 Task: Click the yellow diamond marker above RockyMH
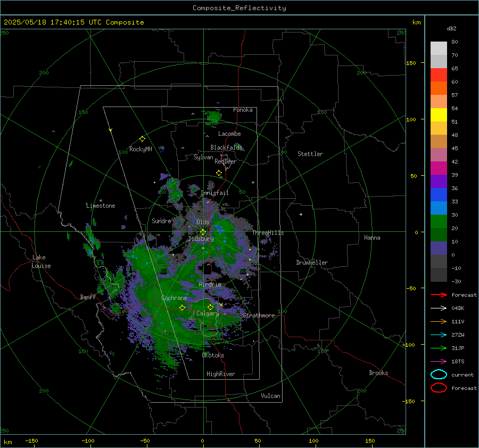(142, 139)
